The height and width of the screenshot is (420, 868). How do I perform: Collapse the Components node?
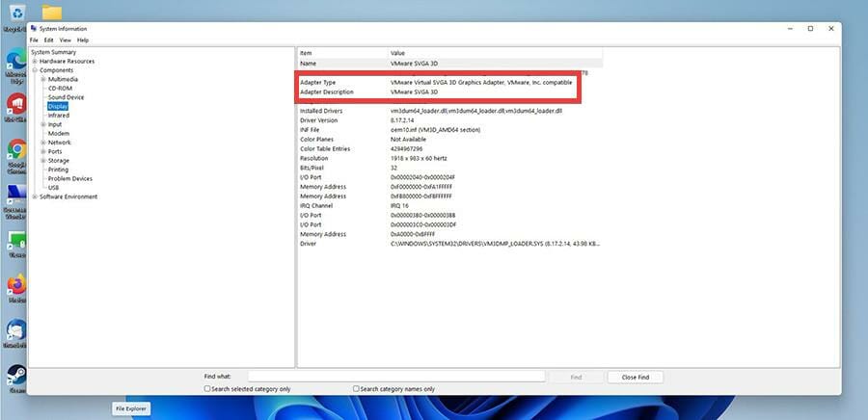click(x=35, y=70)
